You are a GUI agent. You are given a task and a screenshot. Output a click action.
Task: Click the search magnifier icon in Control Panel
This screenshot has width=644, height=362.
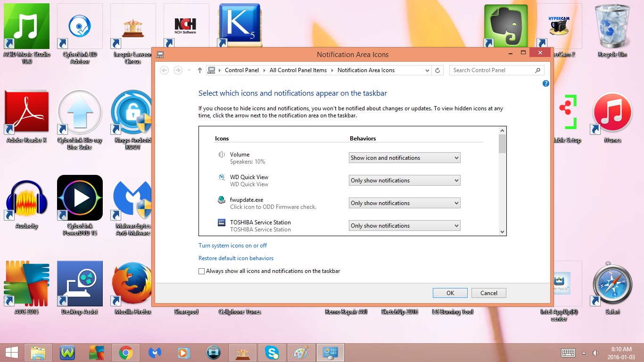537,70
